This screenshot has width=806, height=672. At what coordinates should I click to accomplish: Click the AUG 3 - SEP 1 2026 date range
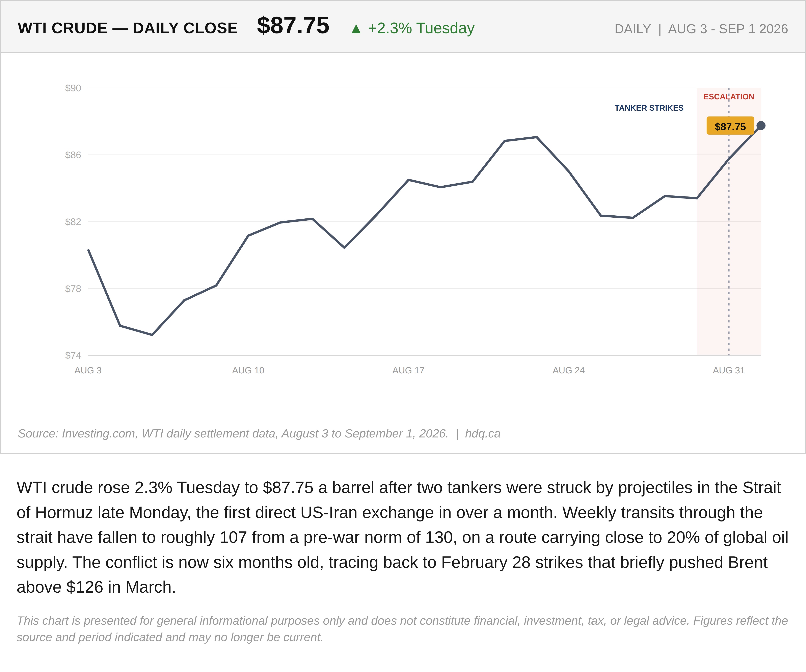pyautogui.click(x=728, y=29)
